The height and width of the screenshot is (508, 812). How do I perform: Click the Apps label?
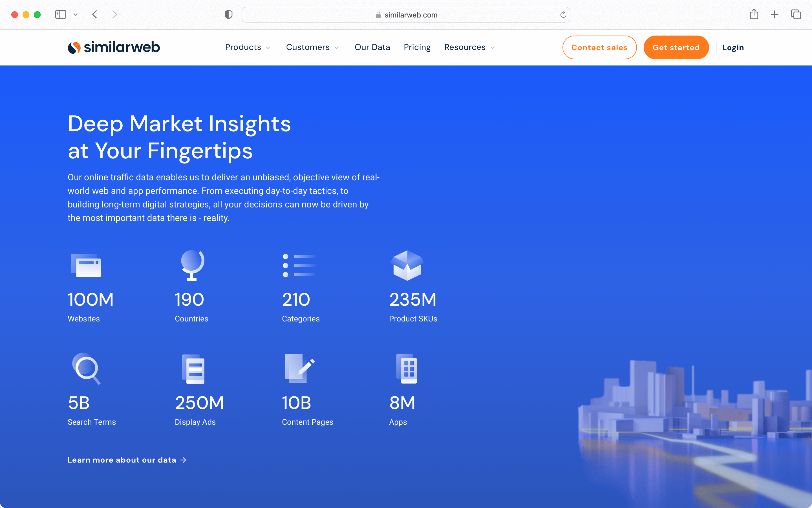[398, 422]
